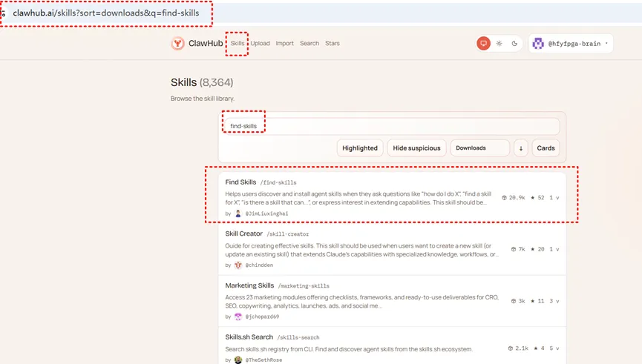Viewport: 642px width, 364px height.
Task: Click the "5 v" version count
Action: coord(554,348)
